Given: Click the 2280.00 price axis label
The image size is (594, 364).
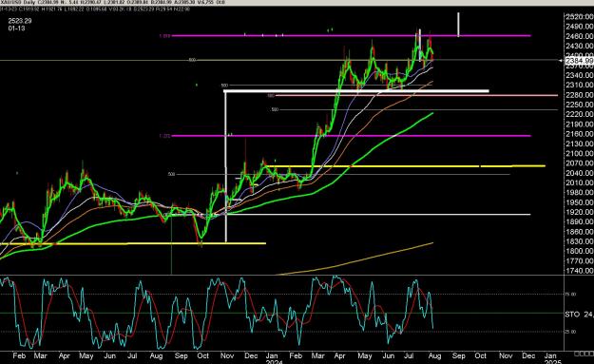Looking at the screenshot, I should point(579,95).
